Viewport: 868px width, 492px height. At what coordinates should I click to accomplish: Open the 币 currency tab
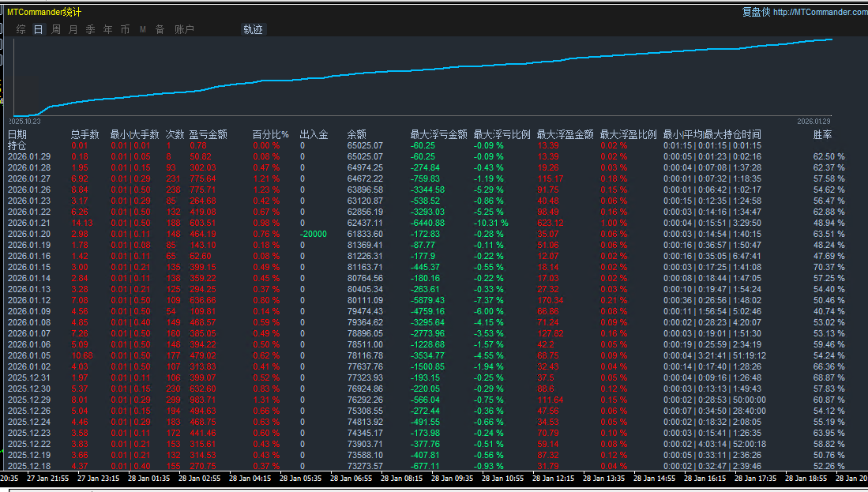tap(126, 29)
